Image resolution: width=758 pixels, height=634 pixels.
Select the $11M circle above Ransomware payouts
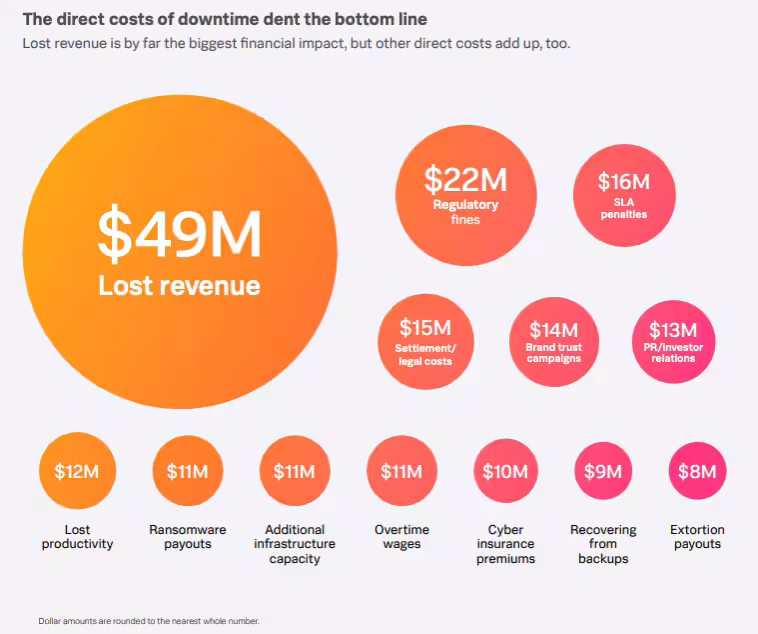[x=187, y=471]
